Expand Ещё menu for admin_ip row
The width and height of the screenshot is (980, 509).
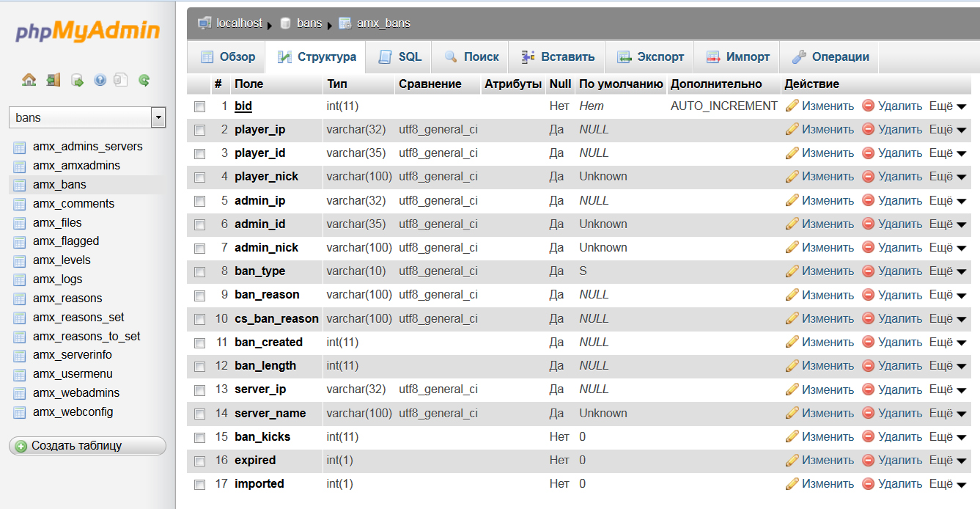948,200
